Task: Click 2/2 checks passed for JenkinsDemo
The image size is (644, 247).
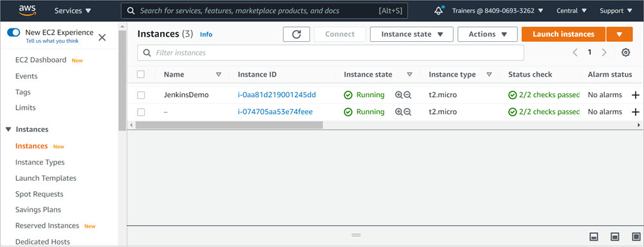Action: [x=544, y=95]
